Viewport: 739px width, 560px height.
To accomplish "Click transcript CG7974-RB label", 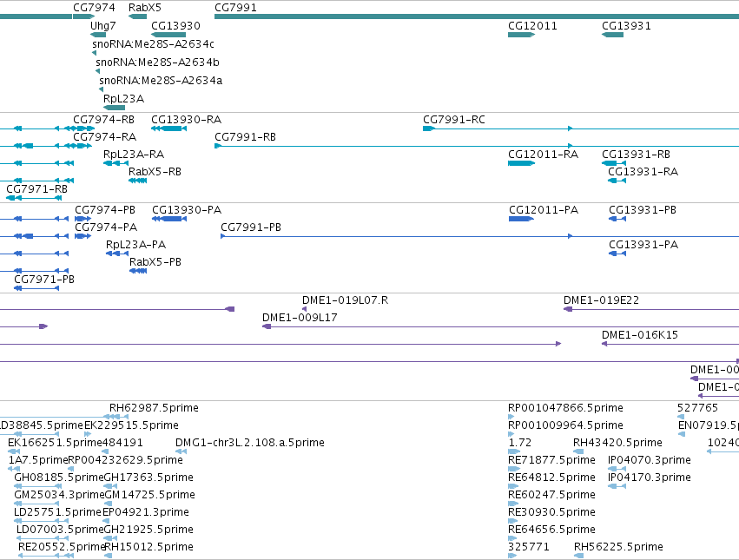I will [103, 119].
